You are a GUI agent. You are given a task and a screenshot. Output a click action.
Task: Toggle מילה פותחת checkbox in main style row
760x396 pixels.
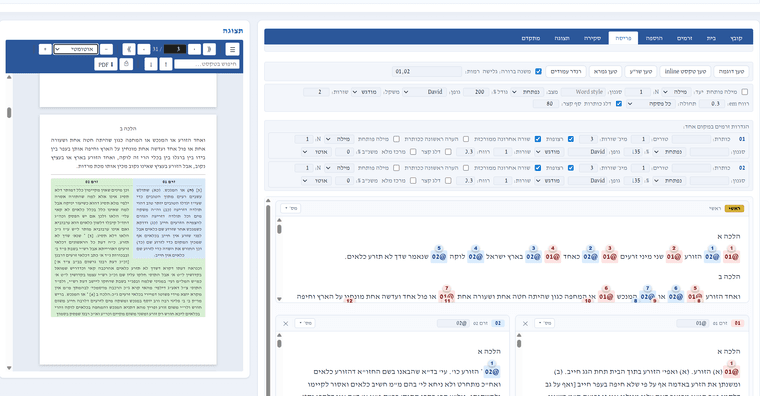tap(744, 92)
